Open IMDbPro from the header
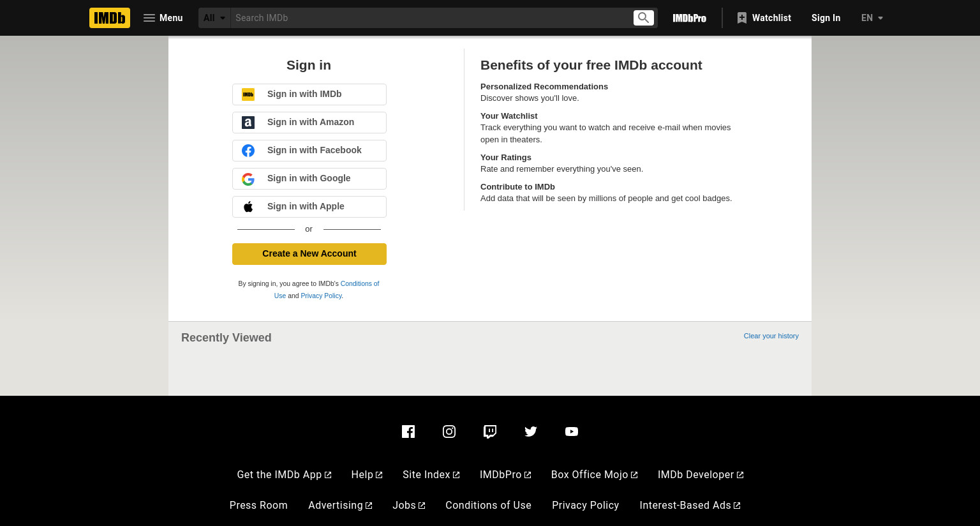Viewport: 980px width, 526px height. [689, 18]
